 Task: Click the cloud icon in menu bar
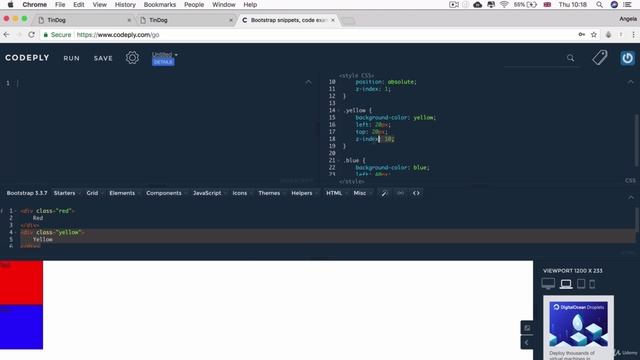(x=477, y=4)
